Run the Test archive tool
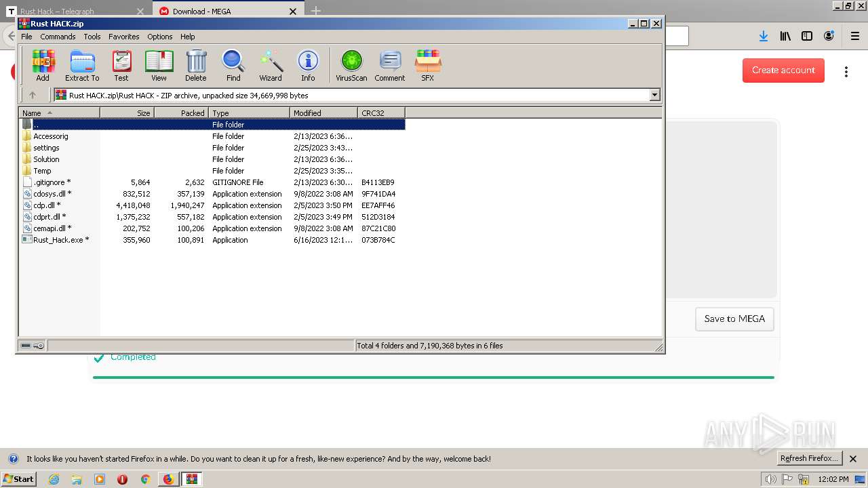The height and width of the screenshot is (488, 868). [x=121, y=66]
